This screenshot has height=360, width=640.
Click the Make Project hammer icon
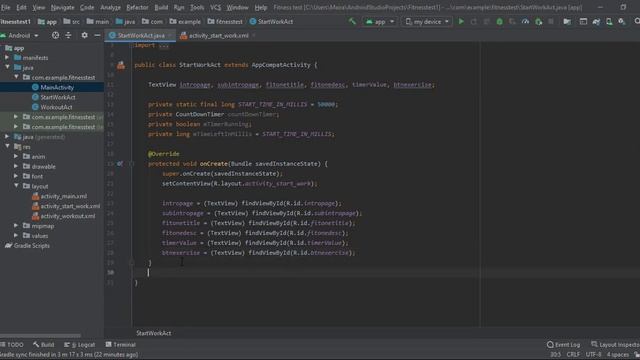coord(352,21)
